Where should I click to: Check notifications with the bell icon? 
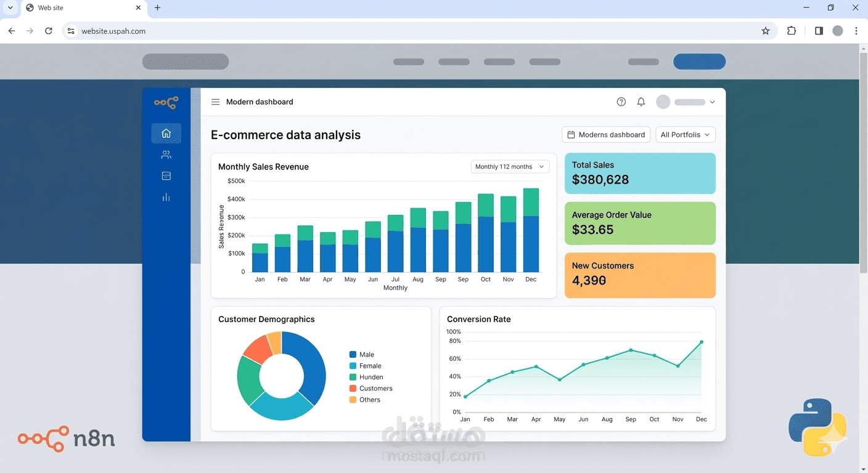641,101
